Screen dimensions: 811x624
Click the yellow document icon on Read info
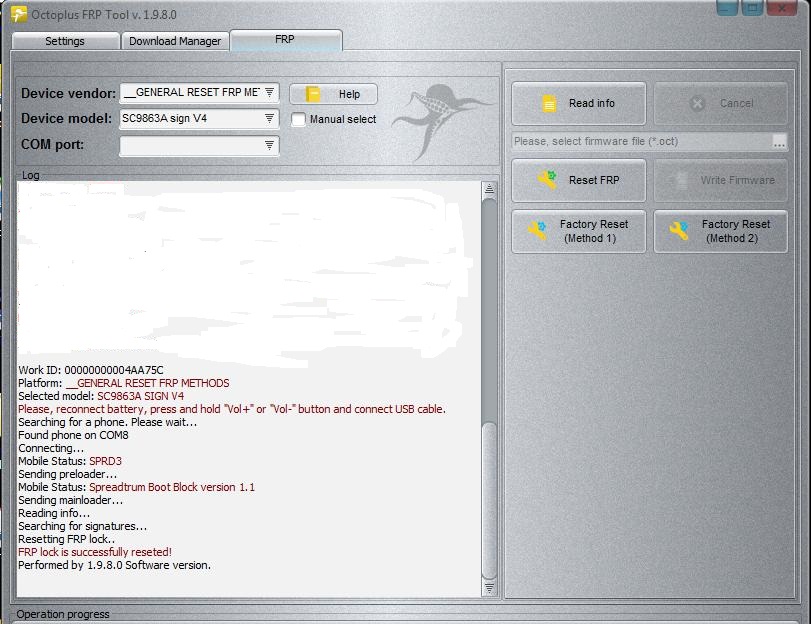(549, 103)
